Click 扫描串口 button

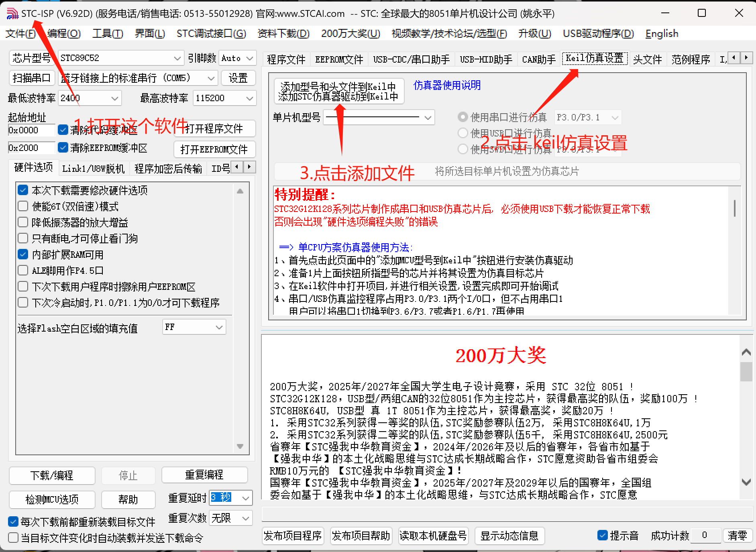coord(32,78)
